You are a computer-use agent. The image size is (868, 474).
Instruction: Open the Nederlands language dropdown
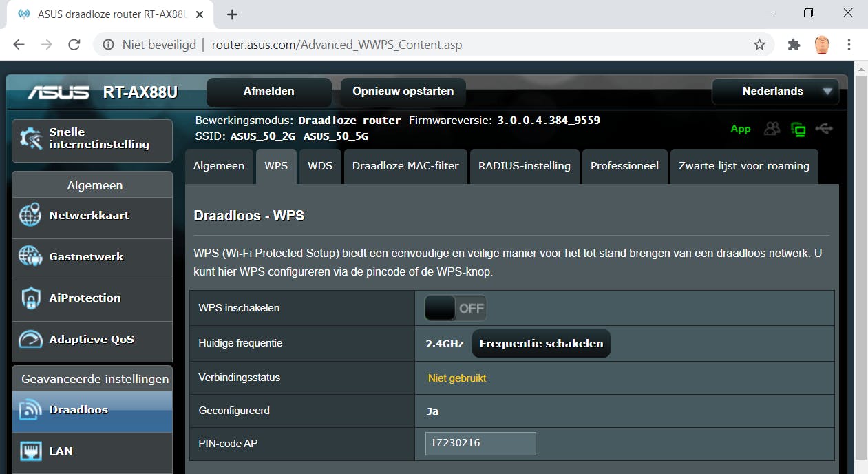(775, 92)
